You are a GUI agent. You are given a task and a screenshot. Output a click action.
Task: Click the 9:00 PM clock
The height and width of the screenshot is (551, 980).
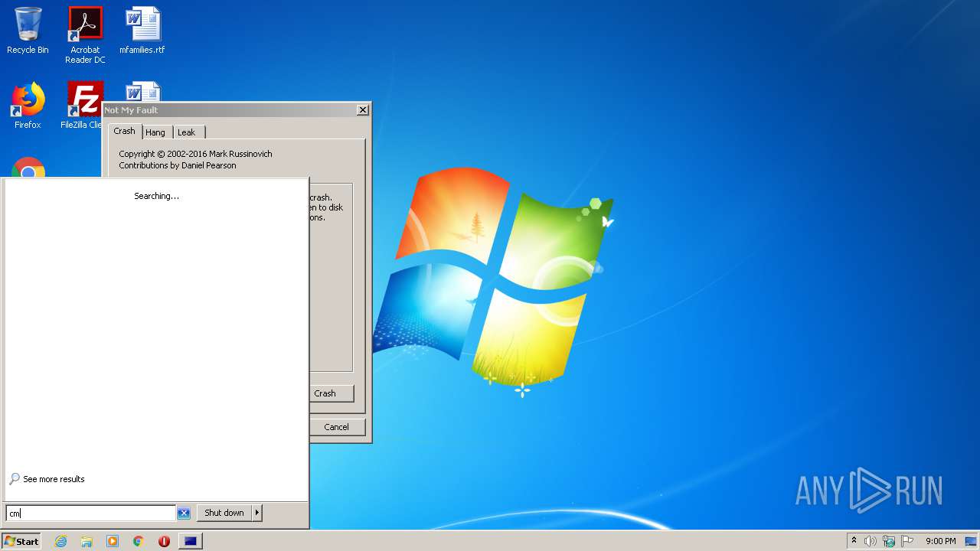[941, 541]
